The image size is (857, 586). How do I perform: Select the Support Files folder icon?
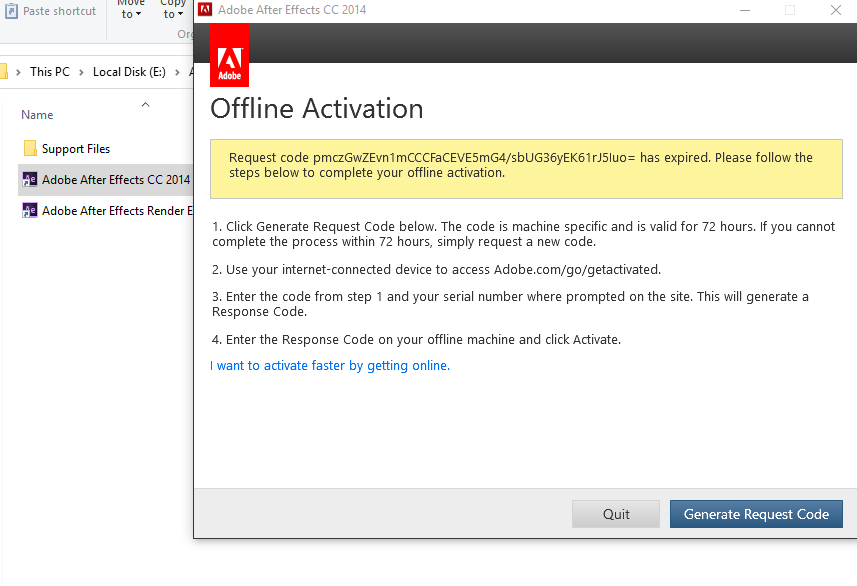click(30, 148)
